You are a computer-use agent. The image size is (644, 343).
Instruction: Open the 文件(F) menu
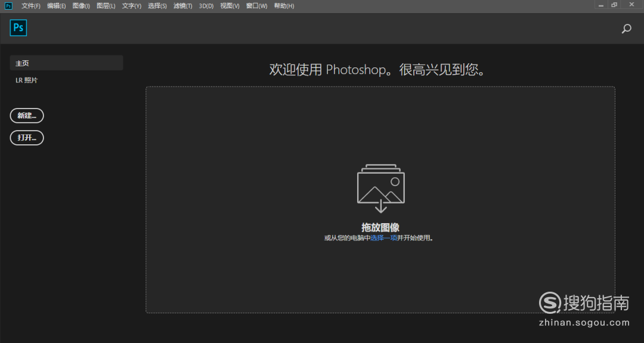click(31, 6)
